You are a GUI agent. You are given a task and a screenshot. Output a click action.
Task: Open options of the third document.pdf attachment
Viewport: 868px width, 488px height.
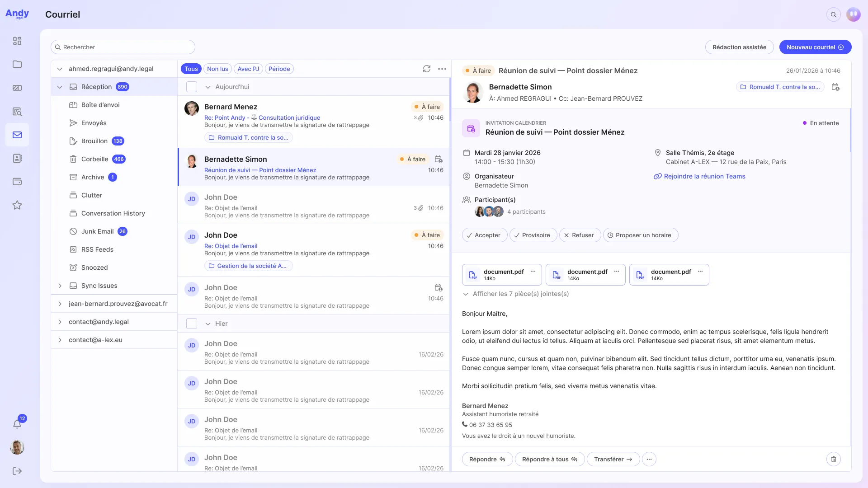(x=700, y=272)
